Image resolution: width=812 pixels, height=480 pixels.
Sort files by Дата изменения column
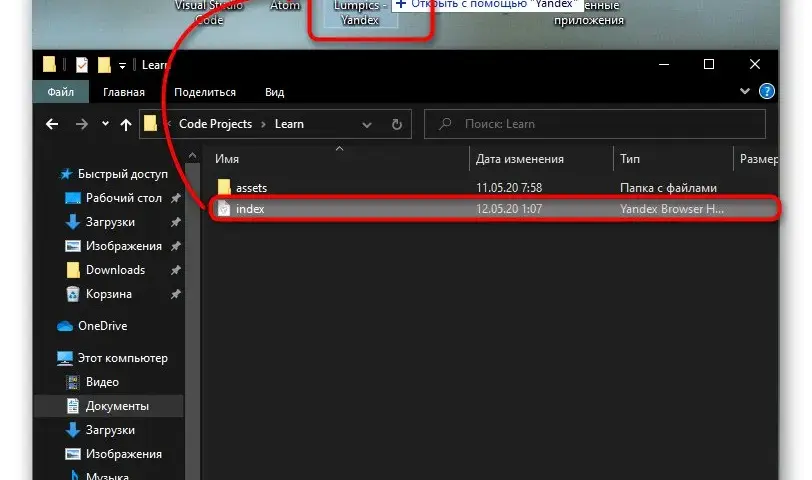coord(519,159)
